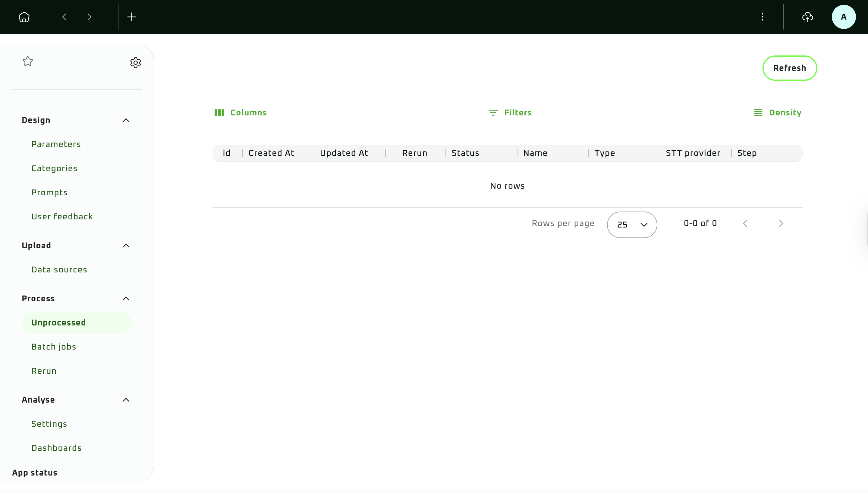This screenshot has height=493, width=868.
Task: Open the Filters panel
Action: [x=510, y=113]
